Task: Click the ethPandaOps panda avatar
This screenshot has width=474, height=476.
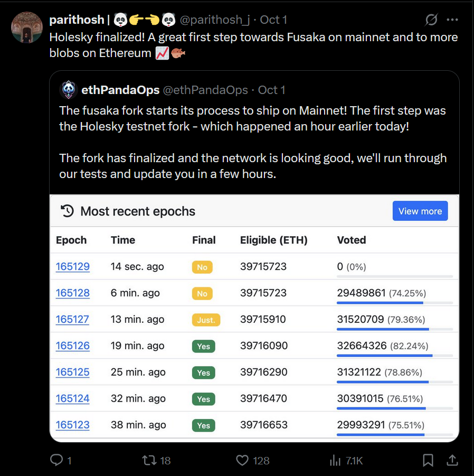Action: click(x=69, y=90)
